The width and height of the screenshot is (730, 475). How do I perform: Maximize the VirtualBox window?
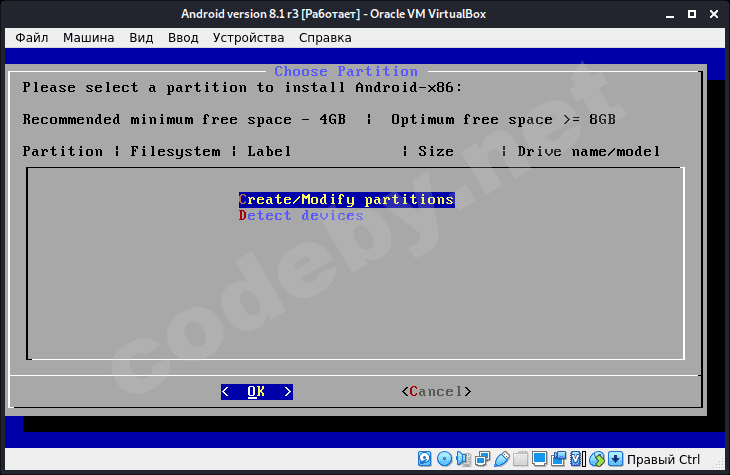tap(692, 14)
